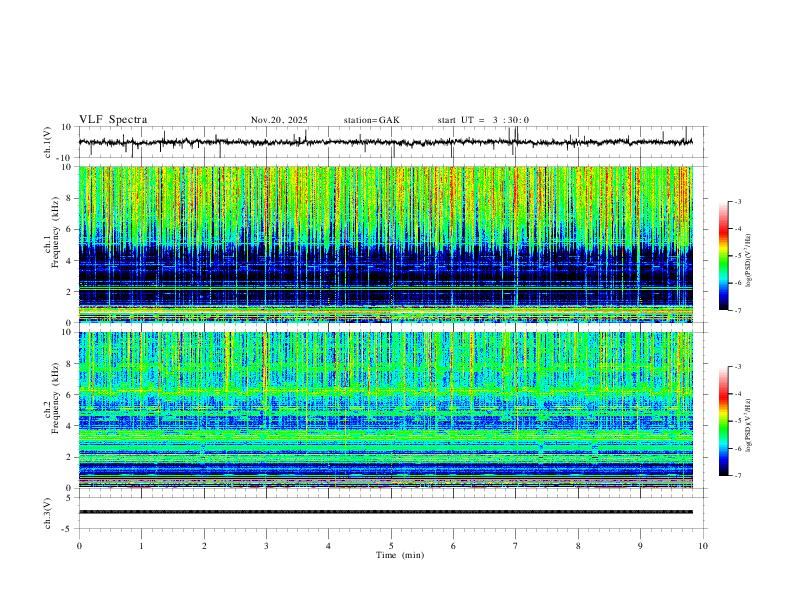Select the log(PSD) label beside ch.1 color bar
This screenshot has height=612, width=792.
pos(748,261)
